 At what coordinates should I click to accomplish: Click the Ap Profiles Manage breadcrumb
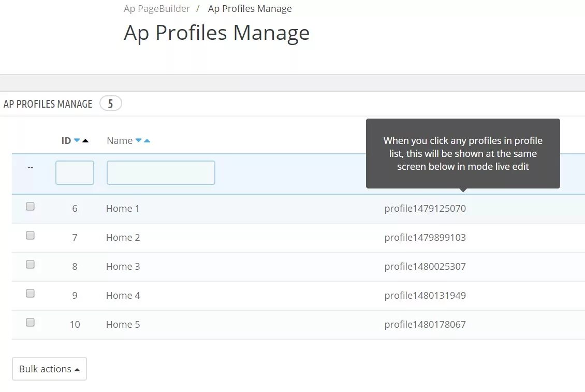tap(250, 9)
